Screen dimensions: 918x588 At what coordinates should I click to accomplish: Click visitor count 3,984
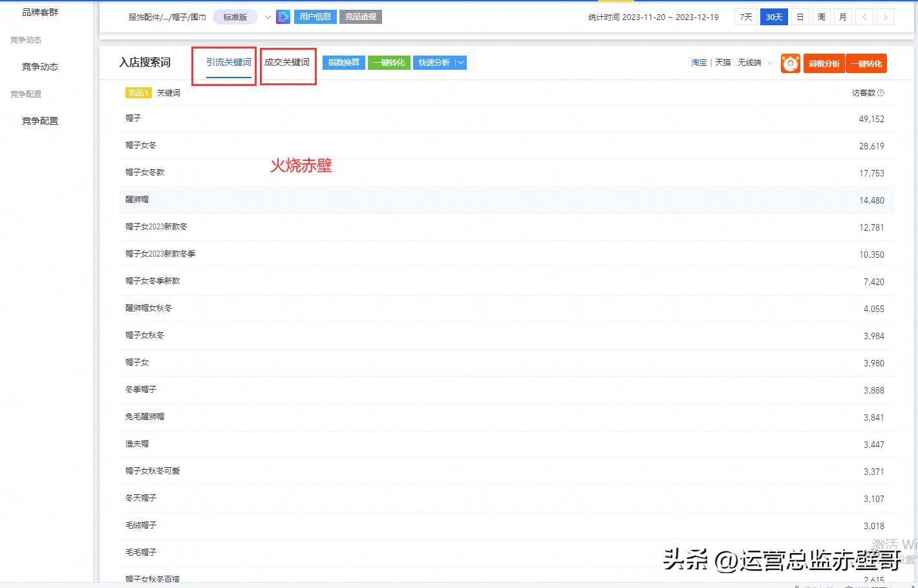point(874,336)
